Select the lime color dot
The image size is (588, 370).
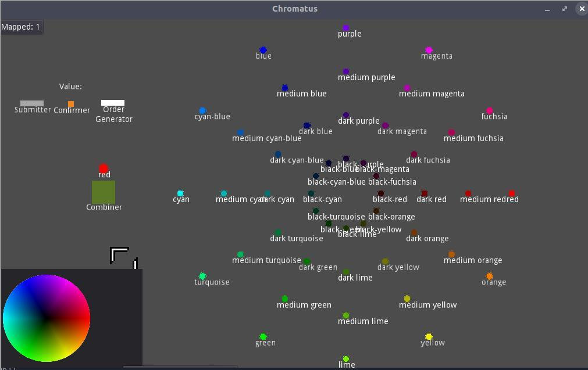point(345,359)
